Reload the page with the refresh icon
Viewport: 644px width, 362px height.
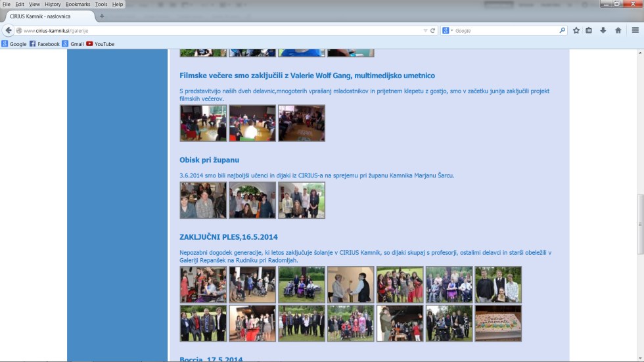click(432, 30)
